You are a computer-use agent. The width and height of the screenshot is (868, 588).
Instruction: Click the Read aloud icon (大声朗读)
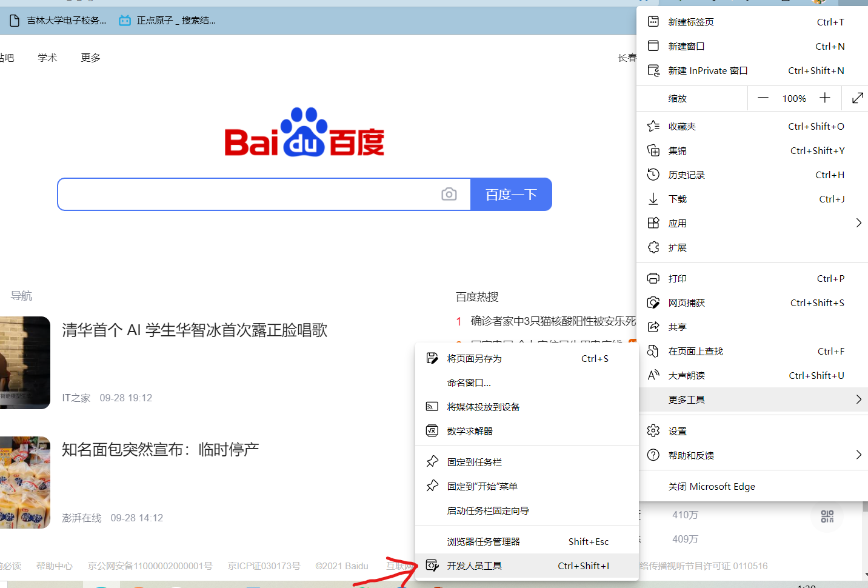pyautogui.click(x=653, y=375)
